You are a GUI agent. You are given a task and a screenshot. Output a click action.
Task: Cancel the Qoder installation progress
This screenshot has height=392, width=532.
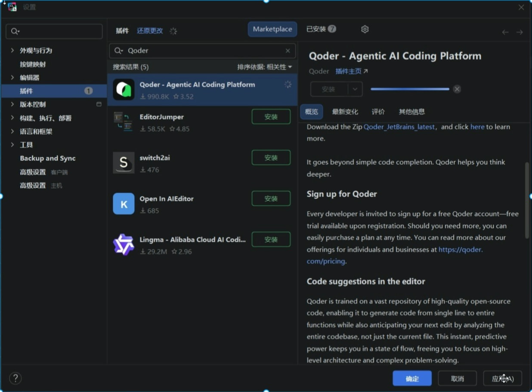[x=457, y=89]
